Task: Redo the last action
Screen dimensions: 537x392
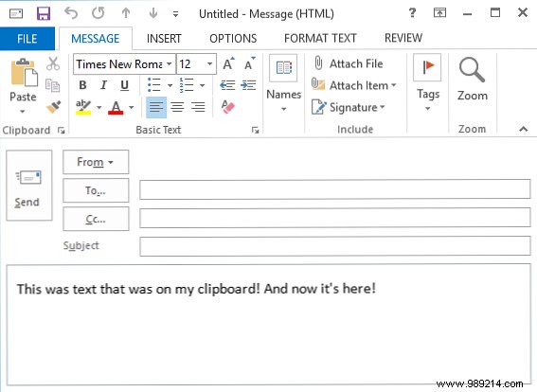Action: point(98,13)
